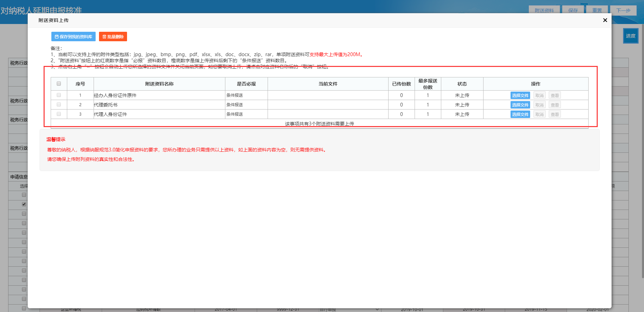Screen dimensions: 644x312
Task: Click the text 经办人身份证件原件
Action: 115,95
